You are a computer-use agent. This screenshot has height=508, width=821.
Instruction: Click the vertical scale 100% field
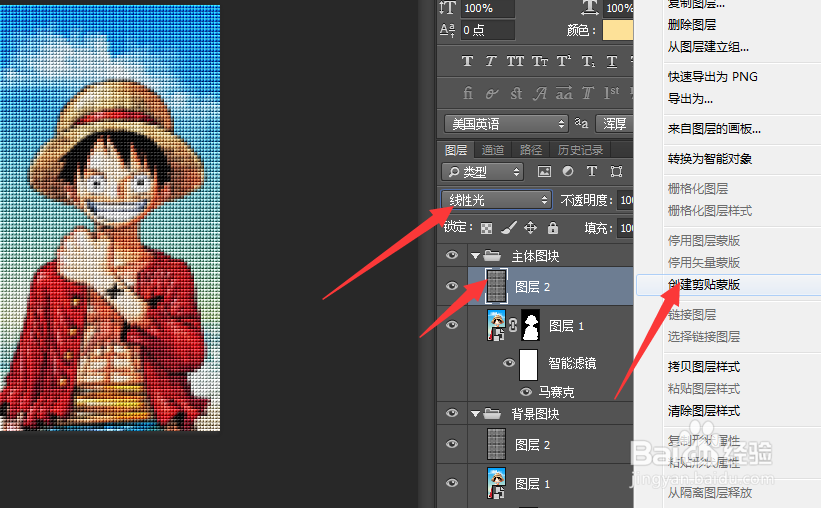tap(487, 8)
